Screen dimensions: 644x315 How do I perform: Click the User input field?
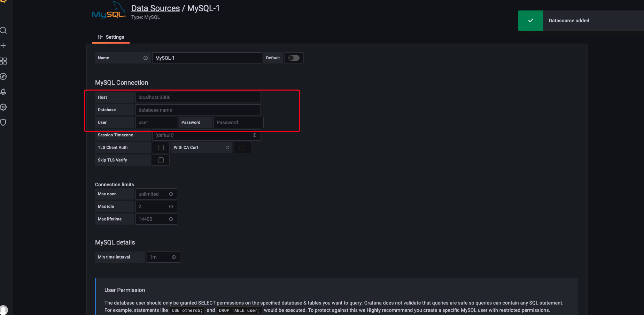[156, 122]
